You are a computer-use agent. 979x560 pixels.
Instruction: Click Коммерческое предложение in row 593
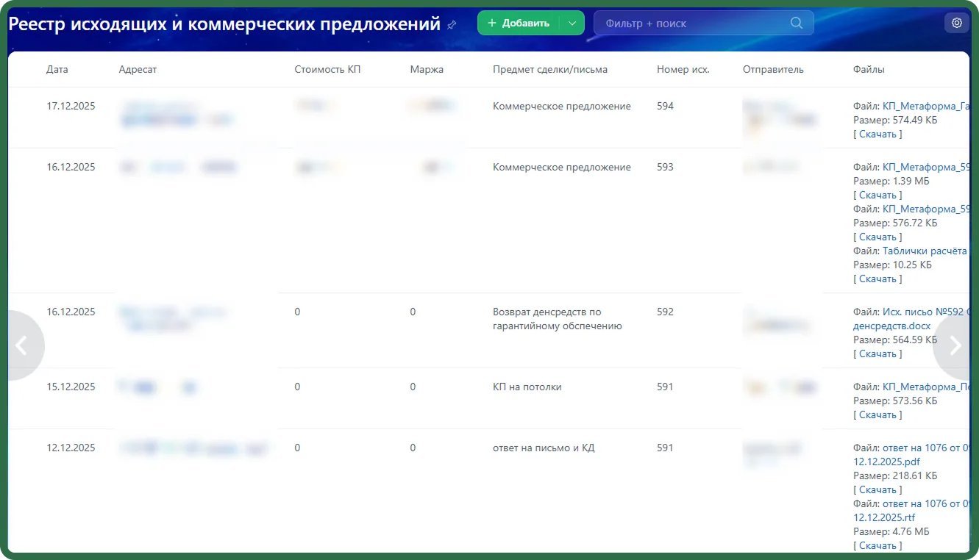click(562, 168)
